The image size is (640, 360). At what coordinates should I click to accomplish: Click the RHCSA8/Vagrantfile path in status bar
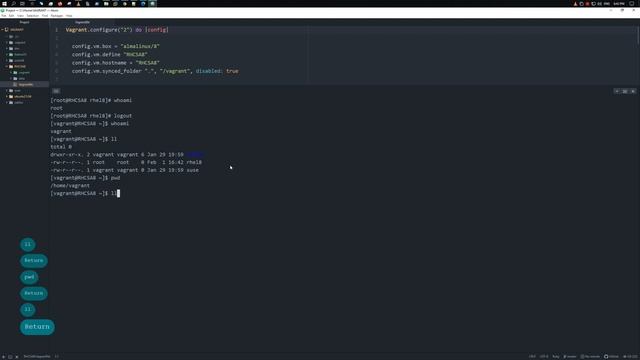click(37, 357)
